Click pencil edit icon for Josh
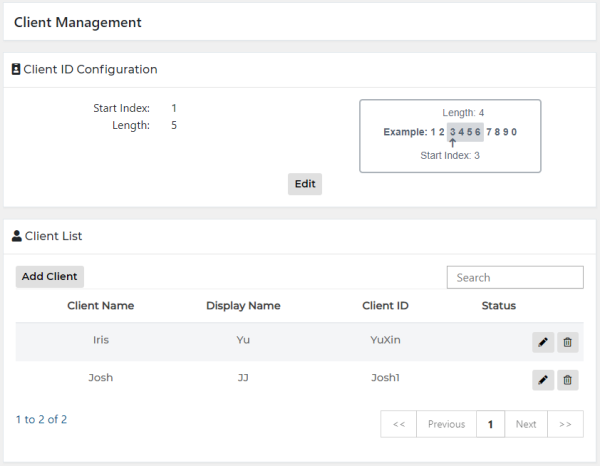Viewport: 600px width, 466px height. point(543,379)
